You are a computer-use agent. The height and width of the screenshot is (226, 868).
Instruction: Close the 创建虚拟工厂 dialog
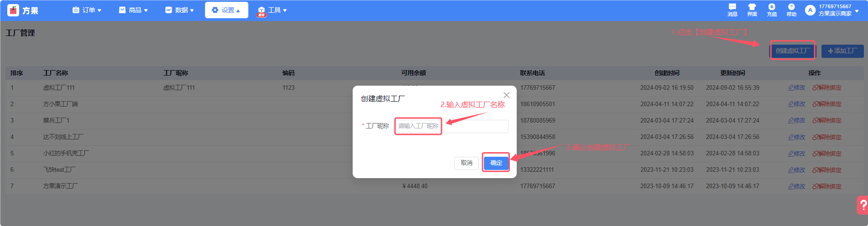(506, 95)
